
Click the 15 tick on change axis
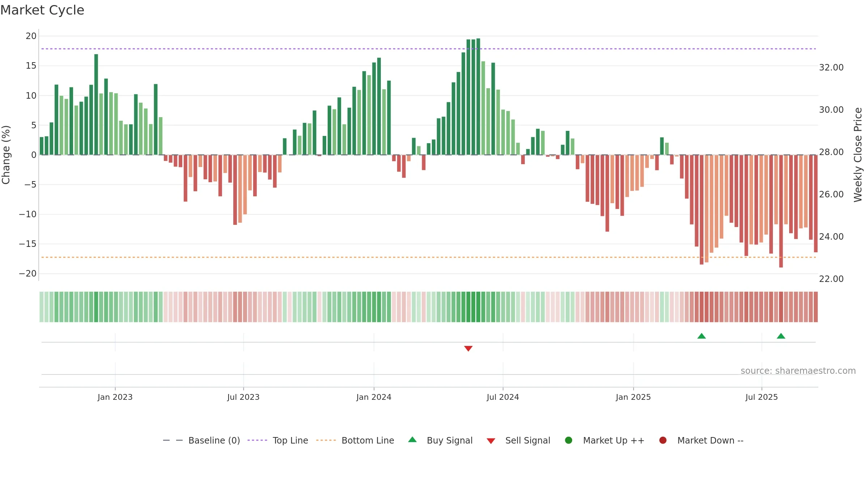31,66
